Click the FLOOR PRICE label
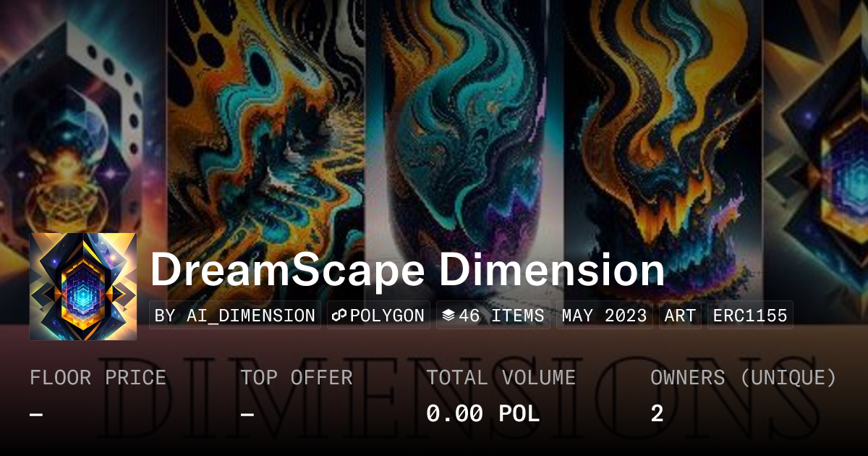 pyautogui.click(x=98, y=378)
